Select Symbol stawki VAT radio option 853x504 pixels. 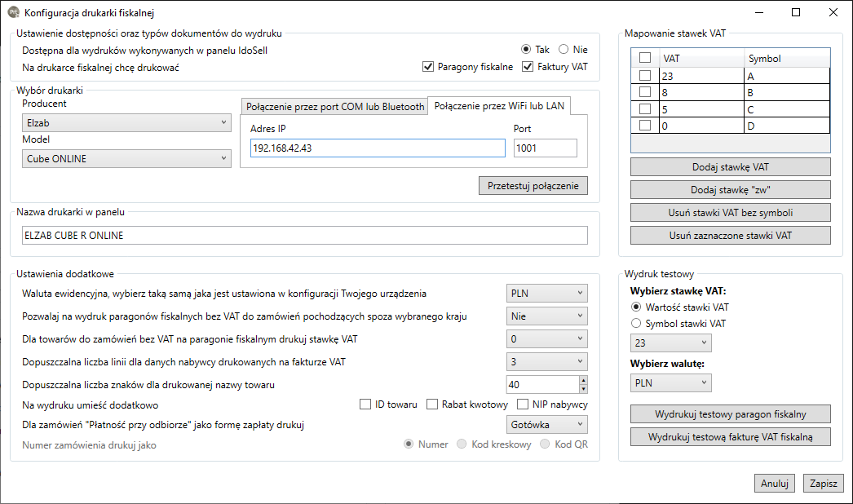coord(637,324)
